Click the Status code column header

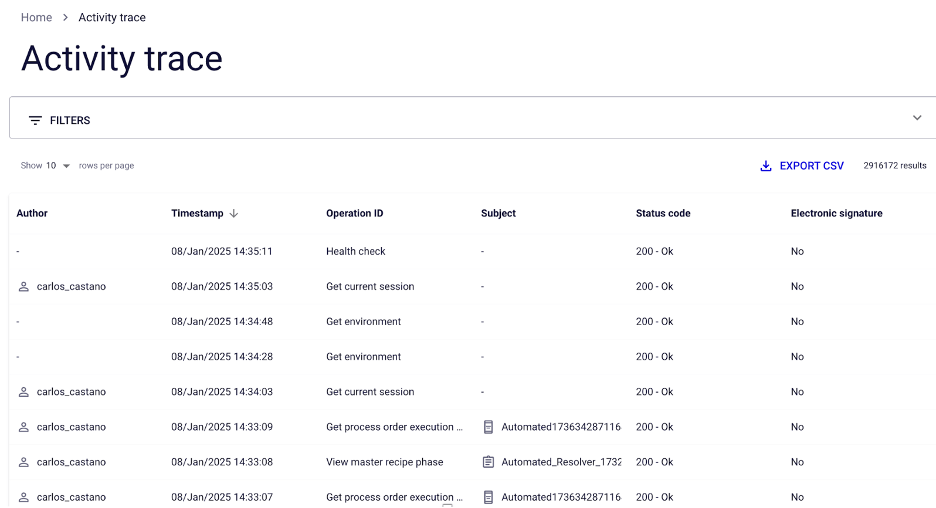point(662,213)
